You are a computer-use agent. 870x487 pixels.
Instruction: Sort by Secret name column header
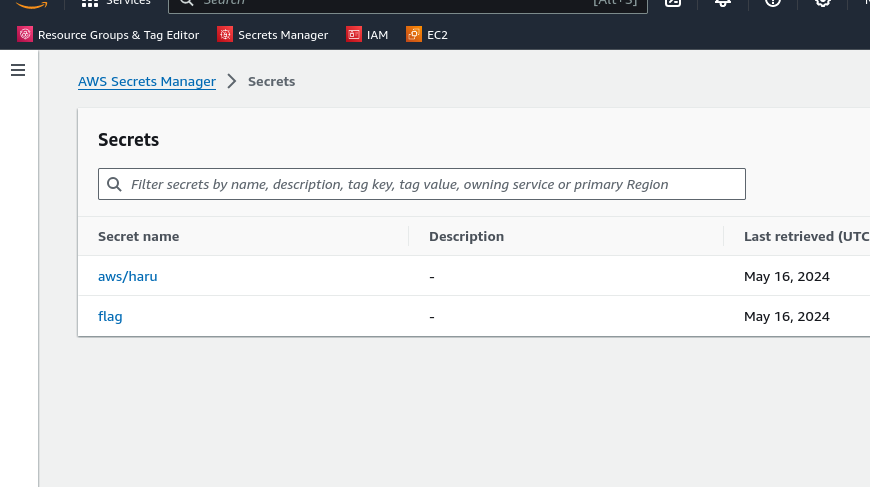point(139,237)
